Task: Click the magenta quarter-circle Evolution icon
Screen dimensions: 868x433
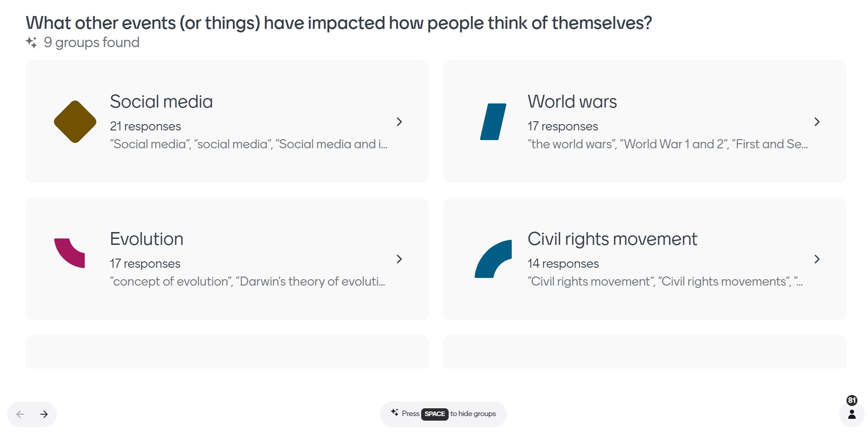Action: pyautogui.click(x=70, y=253)
